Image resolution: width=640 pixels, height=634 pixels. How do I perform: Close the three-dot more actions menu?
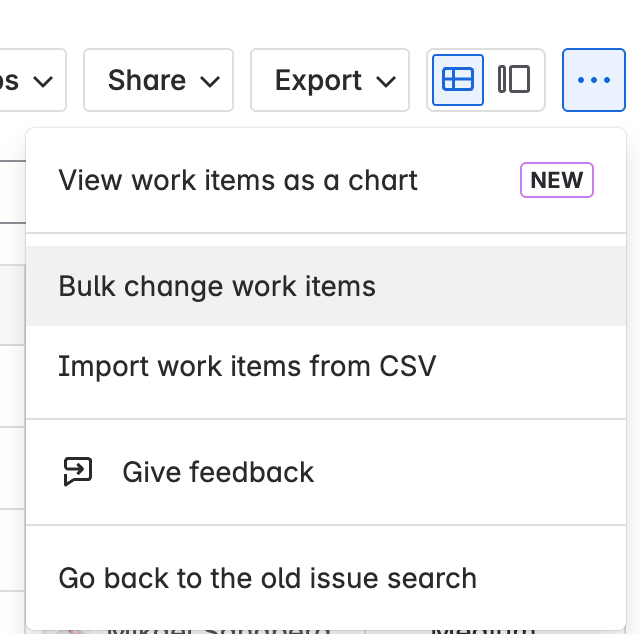pyautogui.click(x=593, y=80)
